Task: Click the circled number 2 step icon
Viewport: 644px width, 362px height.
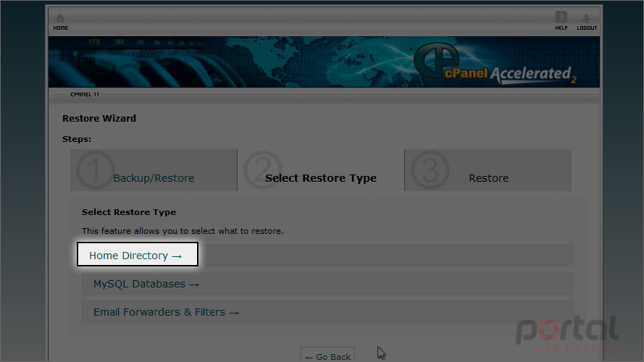Action: tap(263, 170)
